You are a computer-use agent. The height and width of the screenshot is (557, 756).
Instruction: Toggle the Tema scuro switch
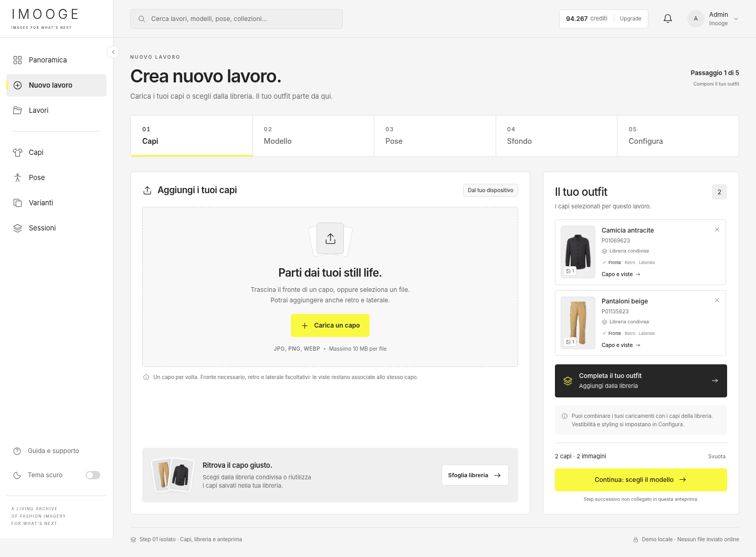93,475
